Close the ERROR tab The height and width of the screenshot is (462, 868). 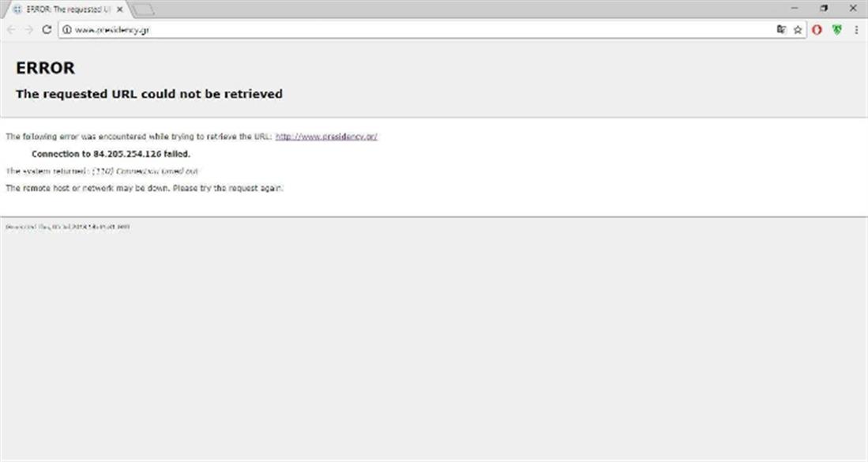click(119, 9)
